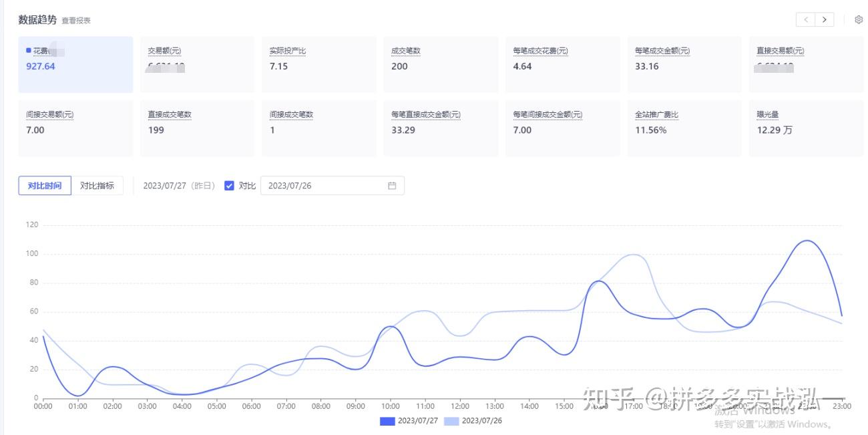Viewport: 868px width, 435px height.
Task: Select the 实际投产比 metric card
Action: coord(319,64)
